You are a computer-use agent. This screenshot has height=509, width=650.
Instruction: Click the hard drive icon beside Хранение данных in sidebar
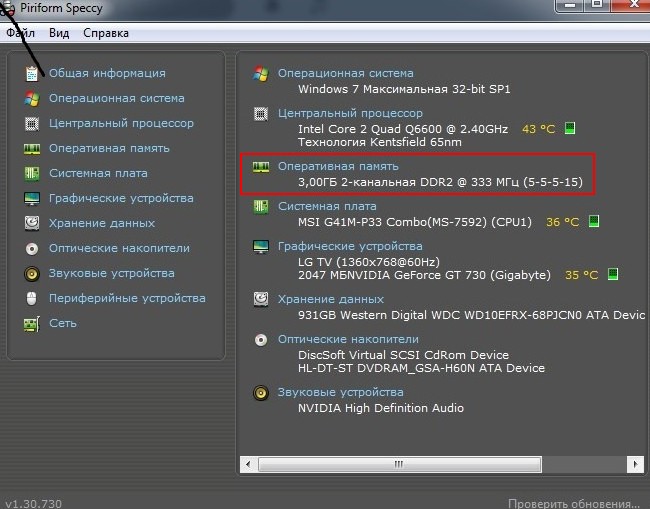32,224
